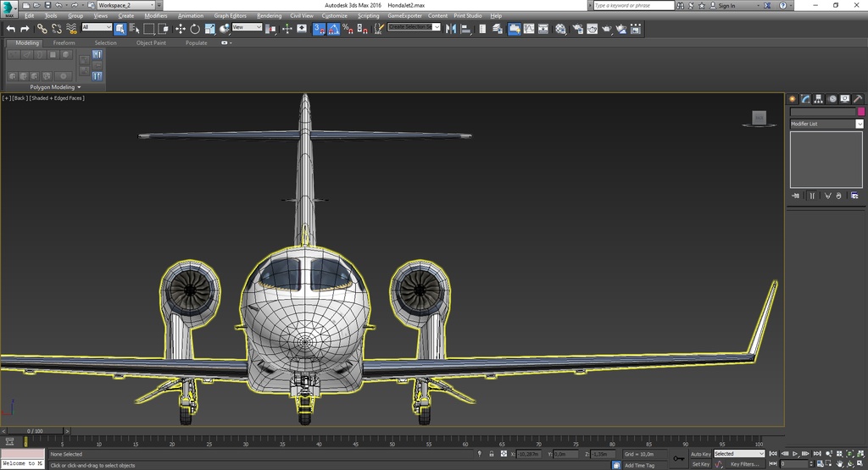The height and width of the screenshot is (470, 868).
Task: Click Select and Manipulate crosshair icon
Action: (287, 29)
